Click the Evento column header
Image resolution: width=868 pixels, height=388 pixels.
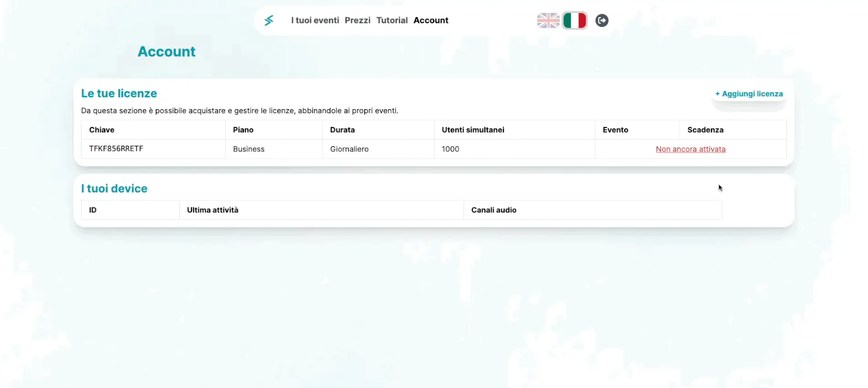tap(615, 130)
